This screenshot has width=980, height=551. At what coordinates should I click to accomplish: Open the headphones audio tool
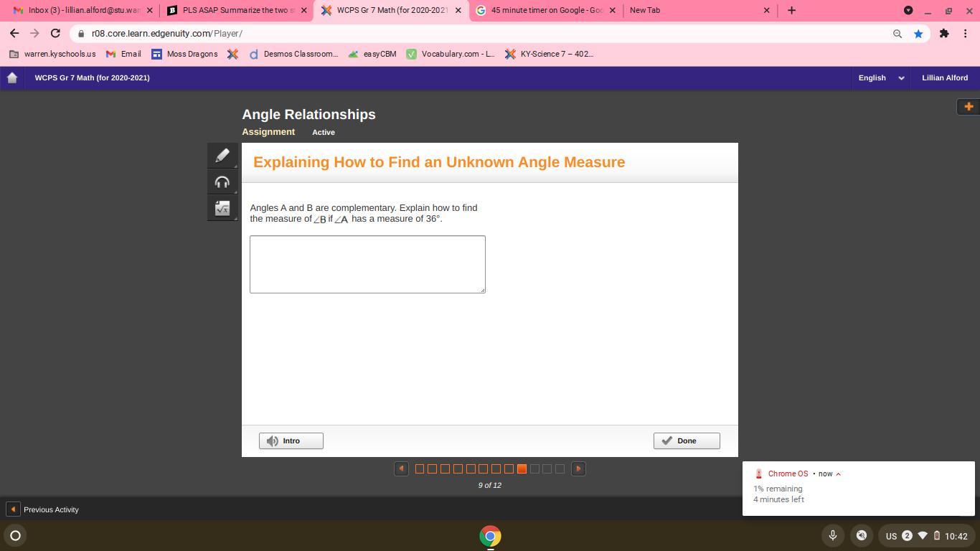222,182
